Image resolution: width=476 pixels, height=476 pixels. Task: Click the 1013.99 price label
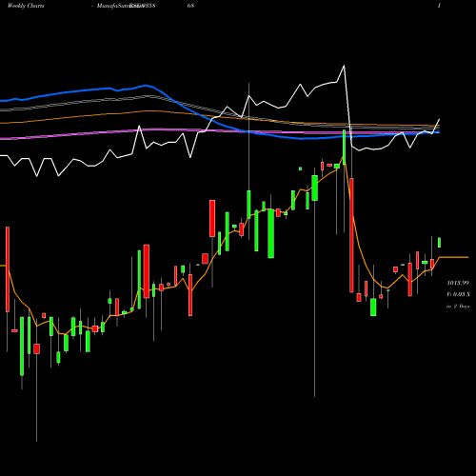coord(458,283)
